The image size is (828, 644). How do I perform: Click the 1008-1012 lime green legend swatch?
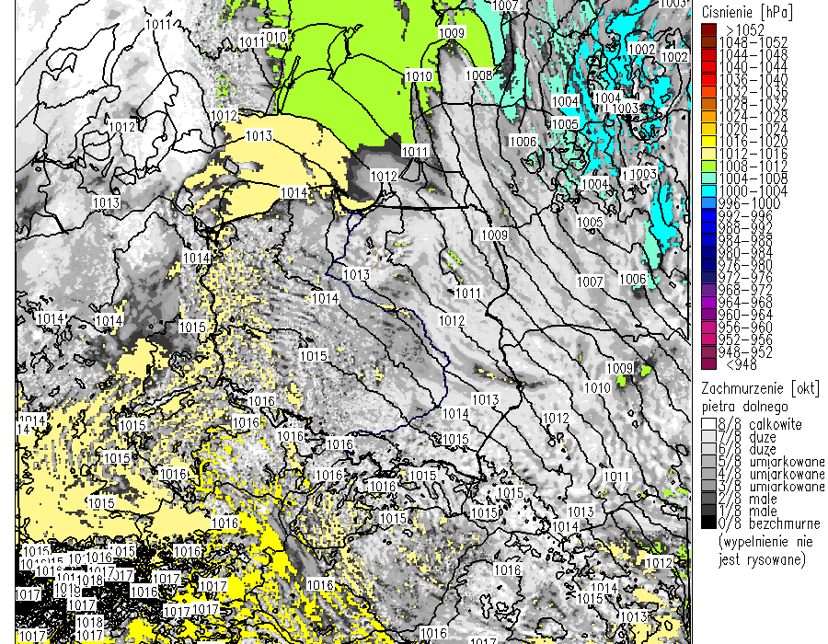708,166
